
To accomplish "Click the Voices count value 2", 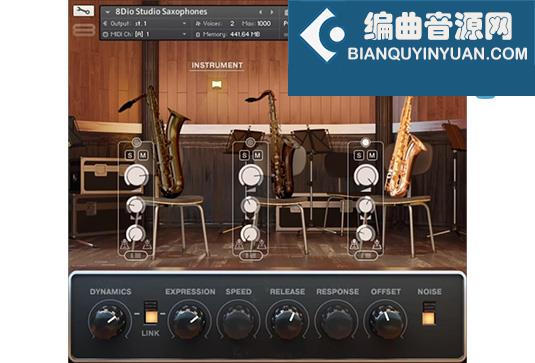I will (232, 24).
